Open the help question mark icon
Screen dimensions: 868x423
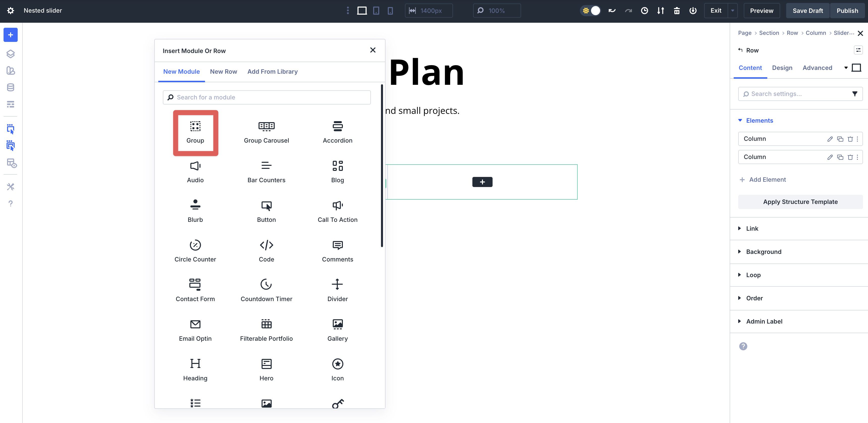(10, 203)
